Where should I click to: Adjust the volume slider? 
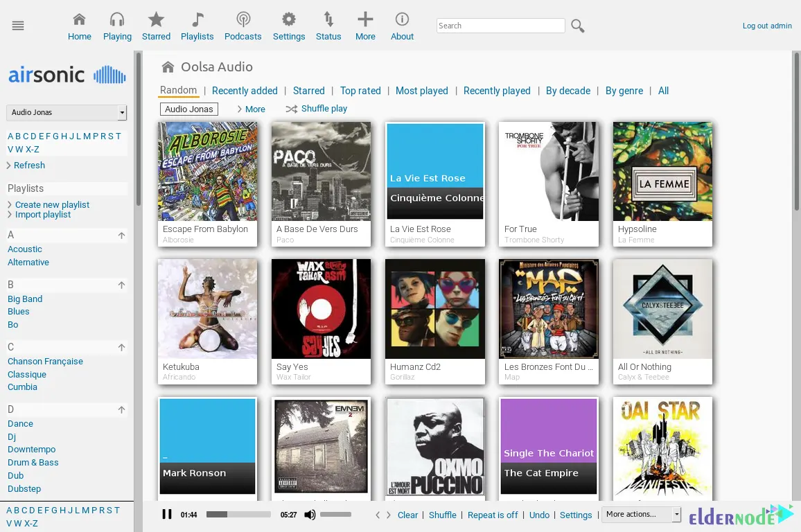pyautogui.click(x=336, y=515)
